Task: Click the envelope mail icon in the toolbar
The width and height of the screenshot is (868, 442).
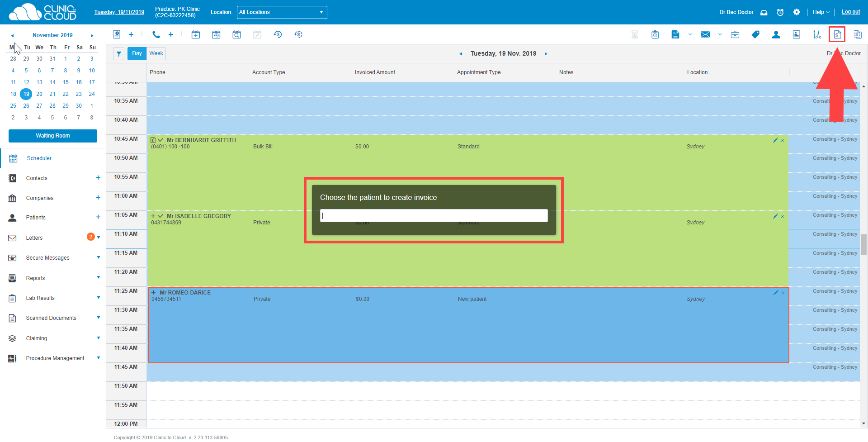Action: point(705,34)
